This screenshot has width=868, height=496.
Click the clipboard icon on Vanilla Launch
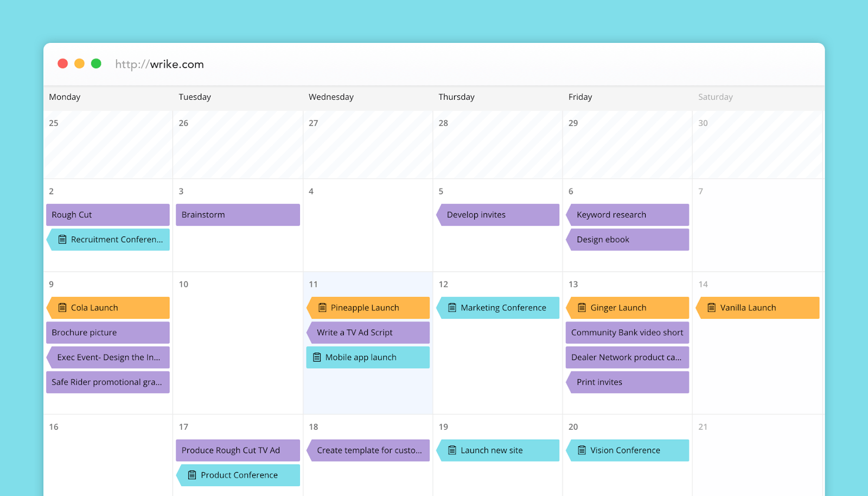click(x=712, y=307)
